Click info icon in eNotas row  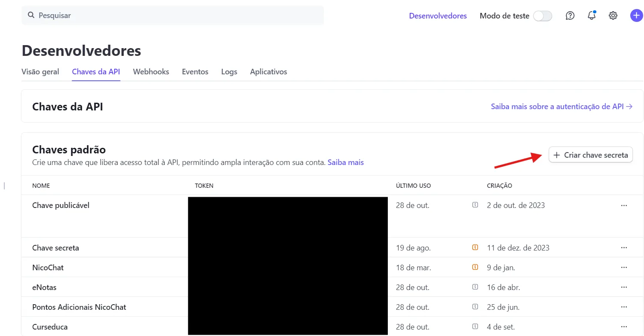(x=475, y=287)
